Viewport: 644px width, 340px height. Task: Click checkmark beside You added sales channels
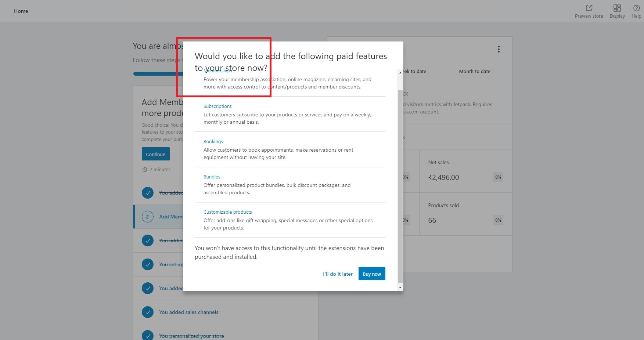(x=148, y=312)
